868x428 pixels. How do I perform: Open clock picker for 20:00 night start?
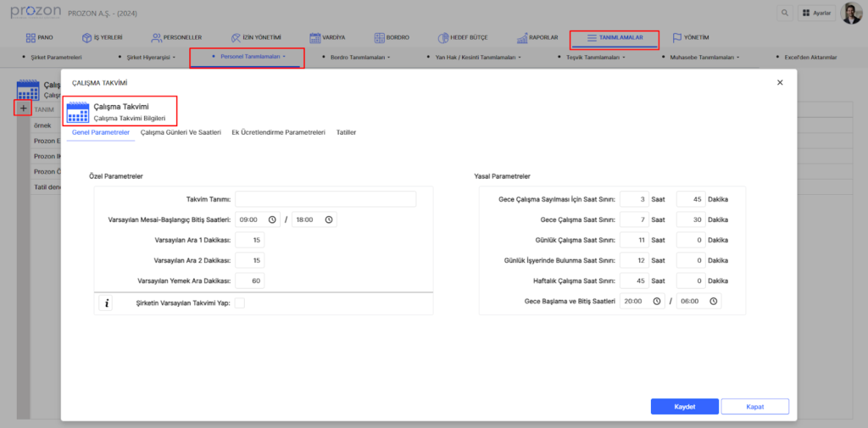point(657,301)
